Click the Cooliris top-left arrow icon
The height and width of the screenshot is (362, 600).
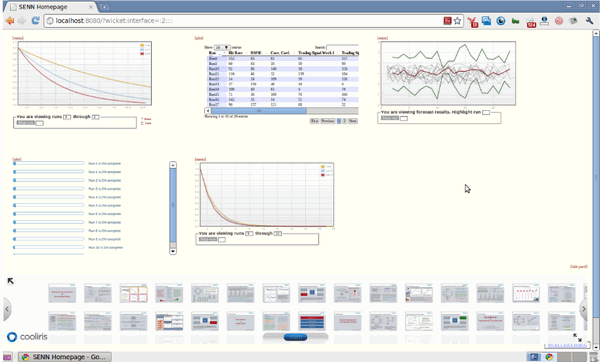(11, 281)
